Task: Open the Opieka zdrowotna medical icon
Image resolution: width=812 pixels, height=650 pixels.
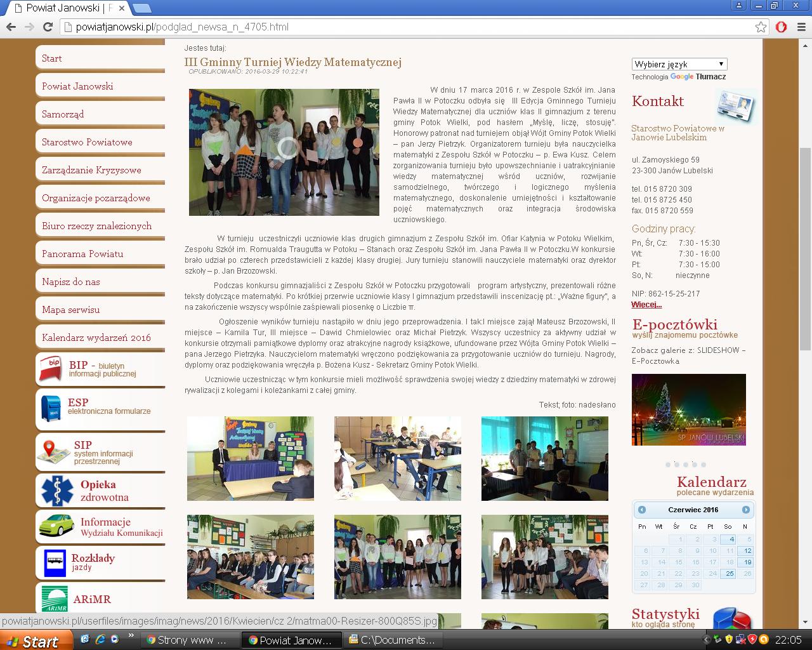Action: (x=57, y=491)
